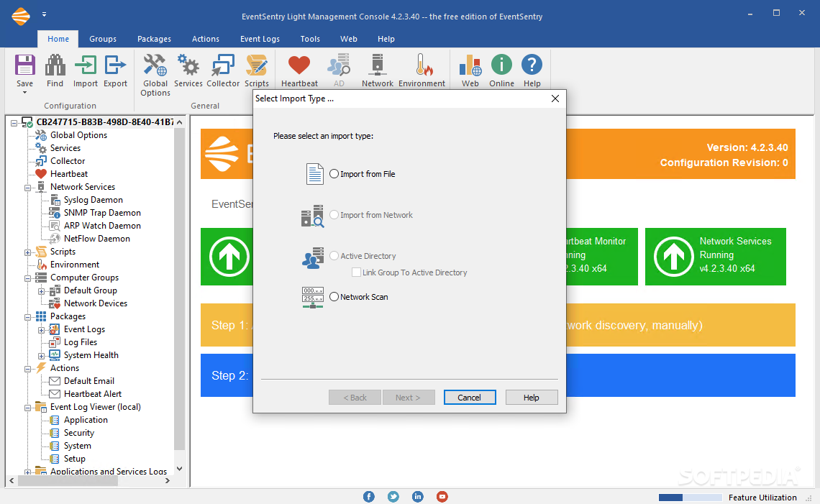Open the Scripts ribbon icon
Screen dimensions: 820x504
click(x=256, y=65)
